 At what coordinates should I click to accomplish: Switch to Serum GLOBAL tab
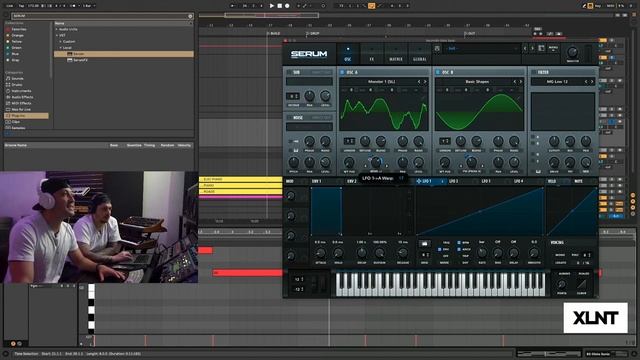click(420, 54)
